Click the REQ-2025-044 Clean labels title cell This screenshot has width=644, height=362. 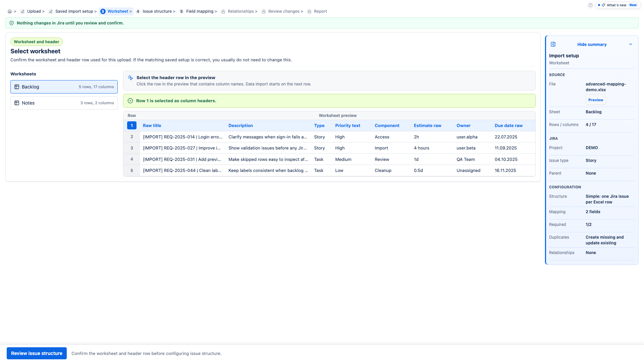coord(182,170)
